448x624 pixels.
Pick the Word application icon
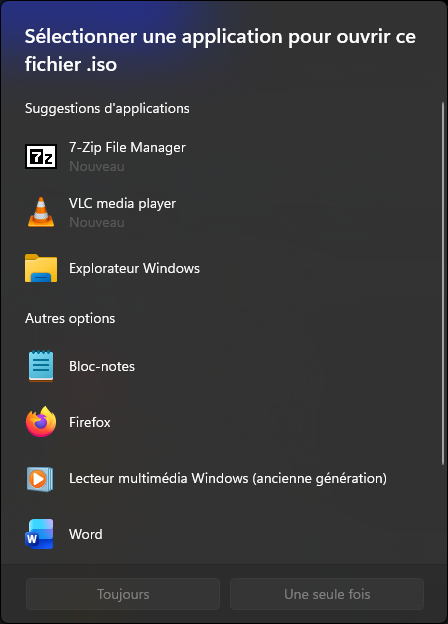click(x=39, y=534)
